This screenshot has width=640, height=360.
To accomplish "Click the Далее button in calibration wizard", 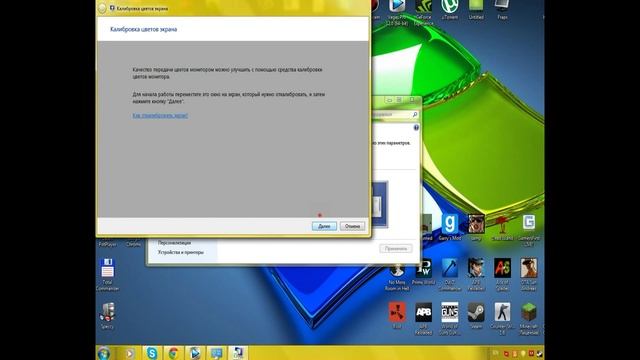I will point(324,226).
